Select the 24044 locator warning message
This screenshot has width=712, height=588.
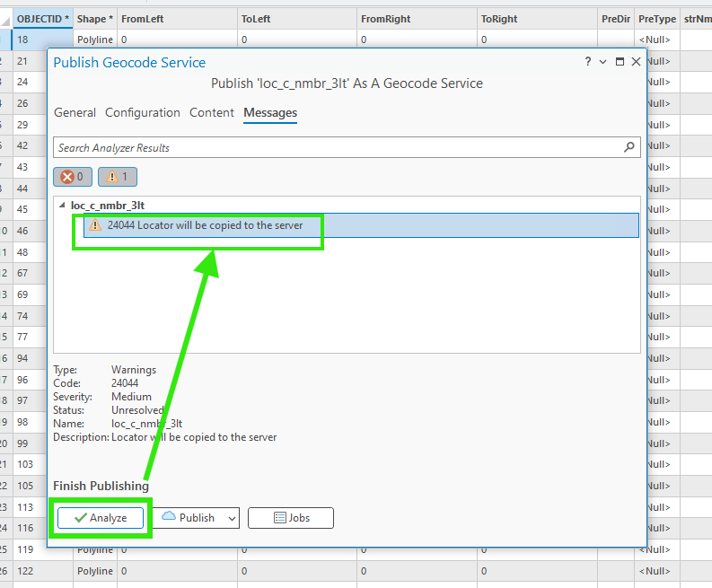(x=205, y=225)
